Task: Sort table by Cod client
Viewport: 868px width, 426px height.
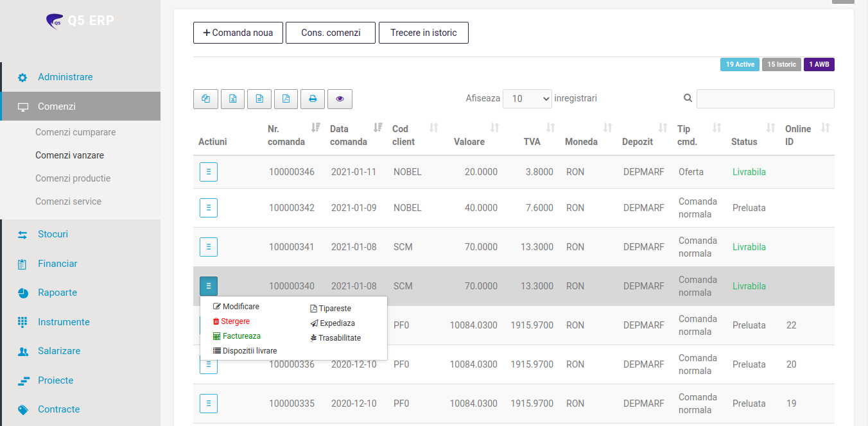Action: click(x=415, y=135)
